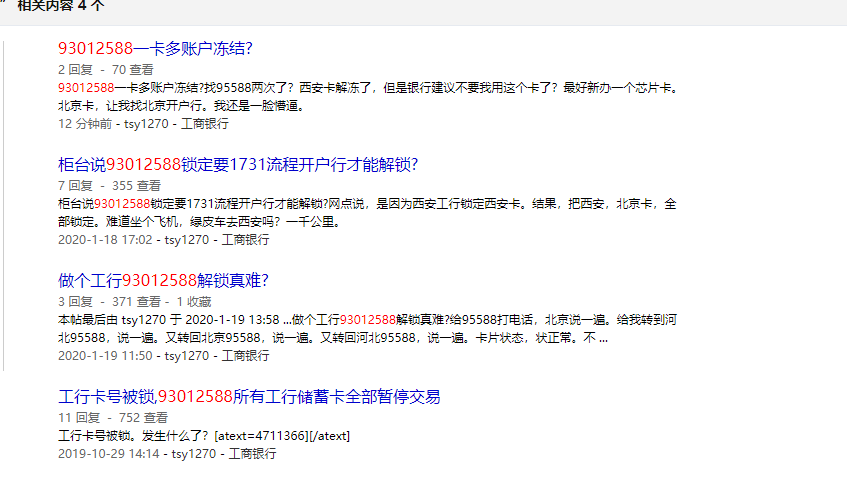
Task: Open the thread 做个工行93012588解锁真难?
Action: [x=163, y=280]
